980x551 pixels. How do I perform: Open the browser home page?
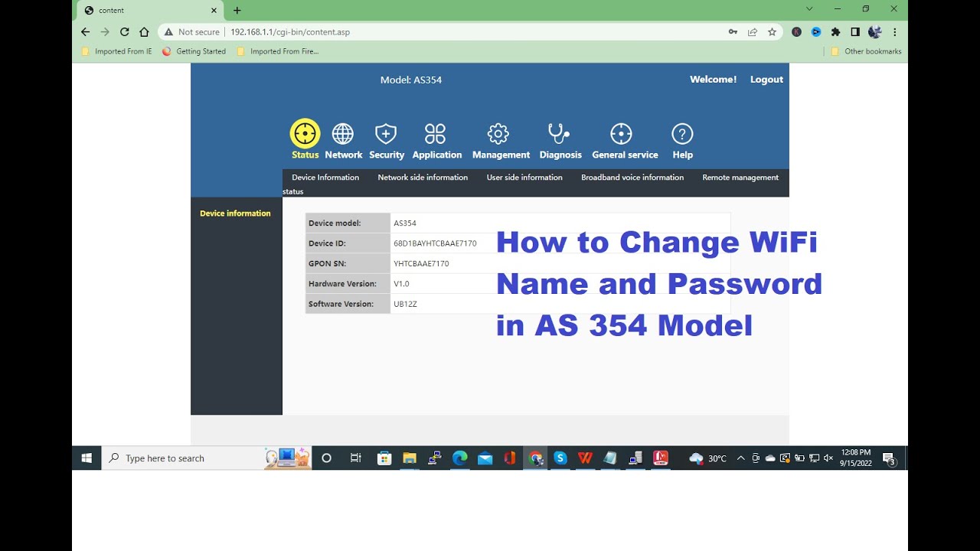pyautogui.click(x=144, y=32)
